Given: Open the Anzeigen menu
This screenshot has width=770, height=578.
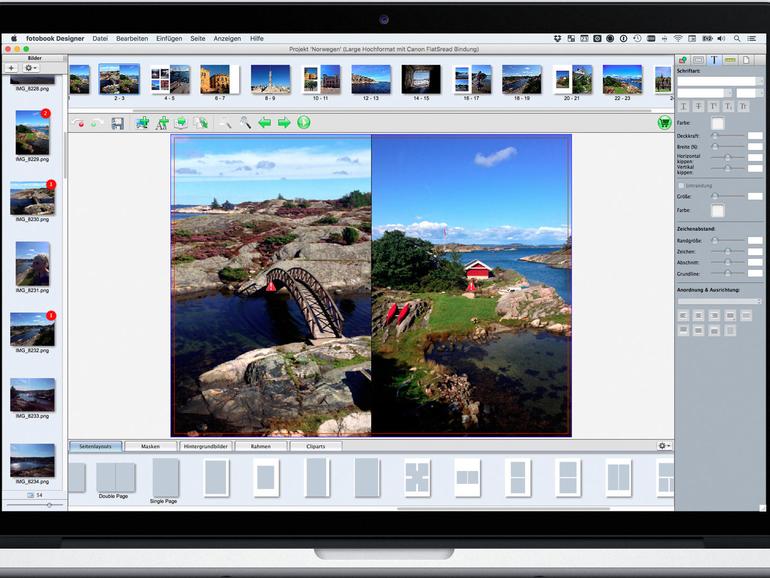Looking at the screenshot, I should [227, 38].
